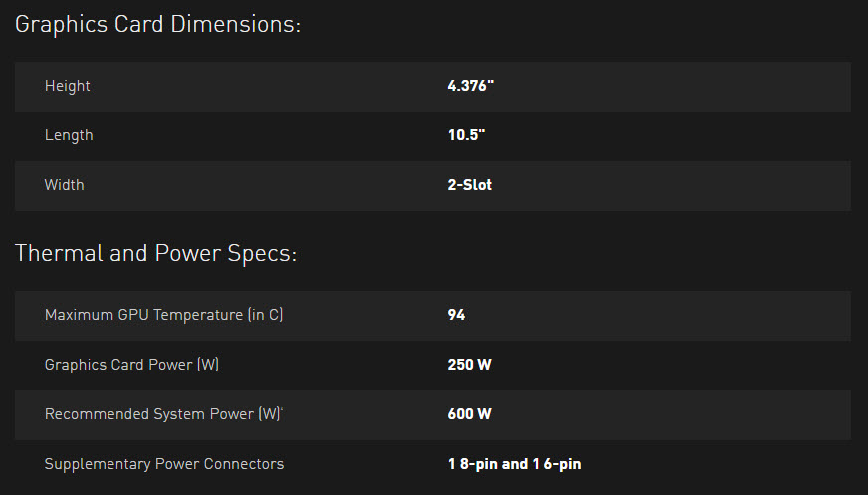Click the 4.376" height value
Screen dimensions: 868x495
coord(471,86)
